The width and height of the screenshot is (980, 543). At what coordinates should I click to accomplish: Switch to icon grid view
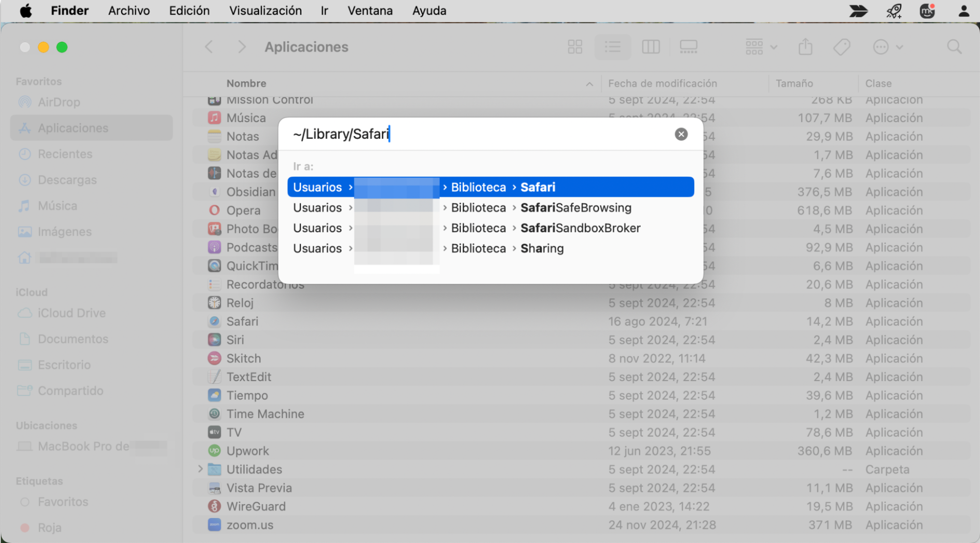click(575, 47)
